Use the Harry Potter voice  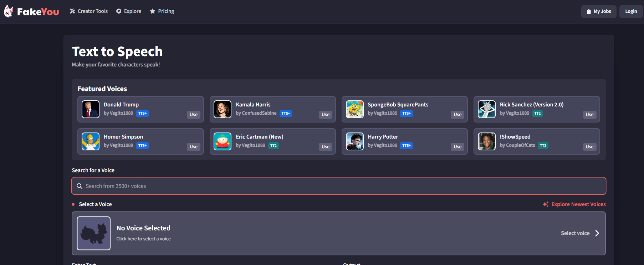click(458, 147)
